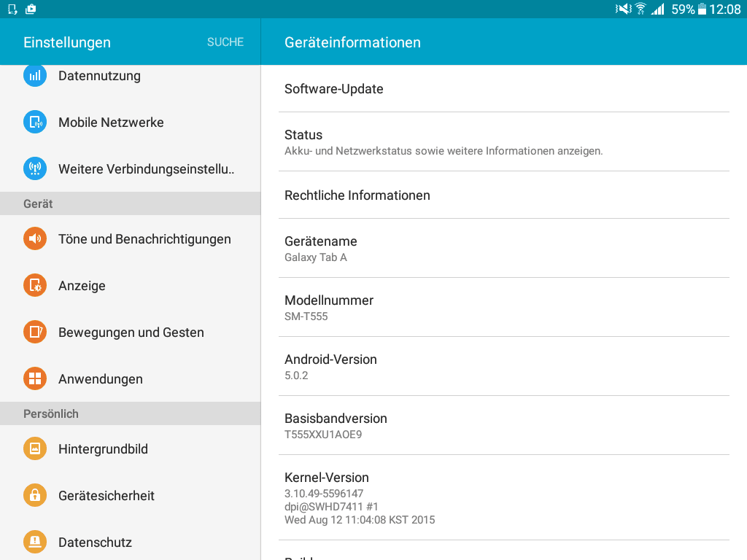This screenshot has height=560, width=747.
Task: Tap the briefcase notification icon in status bar
Action: (31, 9)
